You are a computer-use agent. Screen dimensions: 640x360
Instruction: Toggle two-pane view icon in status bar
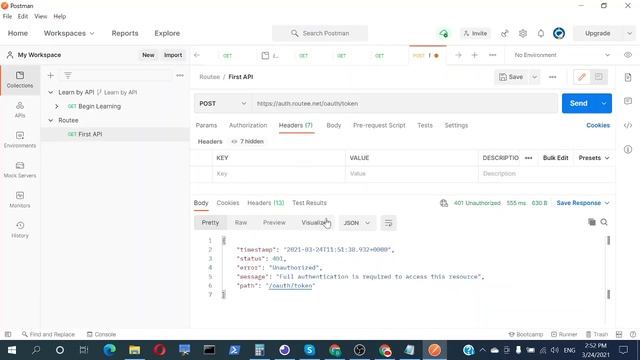pyautogui.click(x=619, y=334)
